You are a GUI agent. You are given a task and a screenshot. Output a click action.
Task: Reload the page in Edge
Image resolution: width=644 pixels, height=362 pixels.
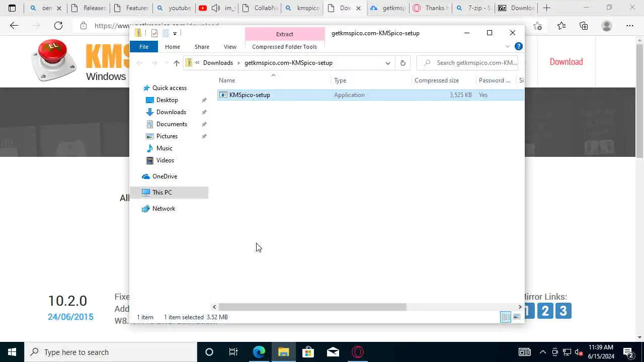pos(58,26)
